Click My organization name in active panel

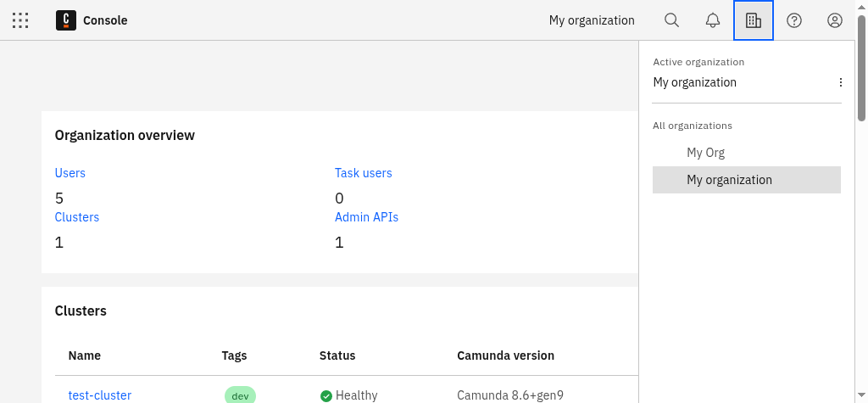[695, 82]
